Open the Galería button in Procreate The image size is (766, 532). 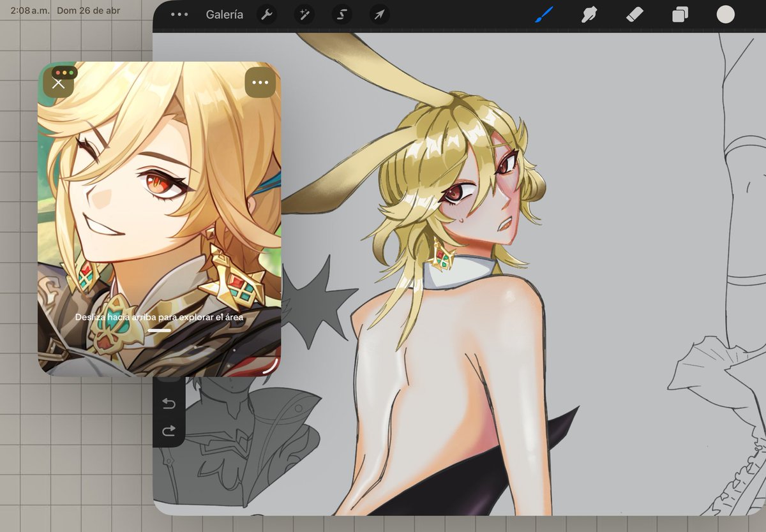pyautogui.click(x=224, y=15)
